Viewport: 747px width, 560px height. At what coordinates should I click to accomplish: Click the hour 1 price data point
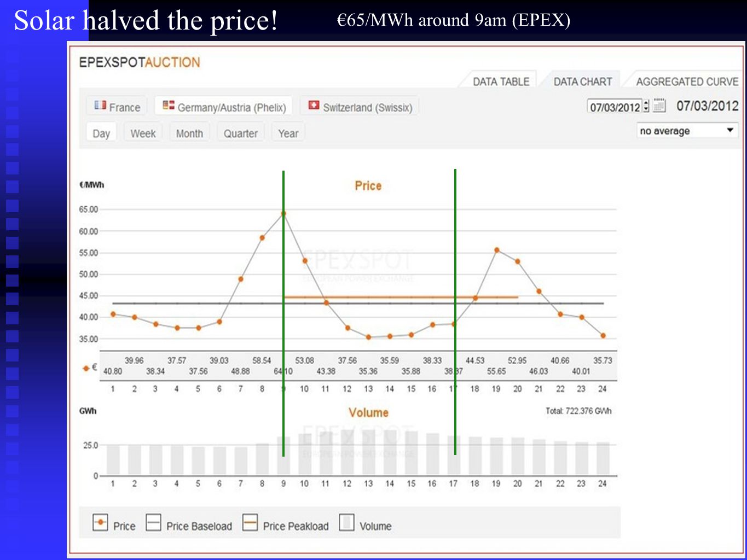click(113, 314)
